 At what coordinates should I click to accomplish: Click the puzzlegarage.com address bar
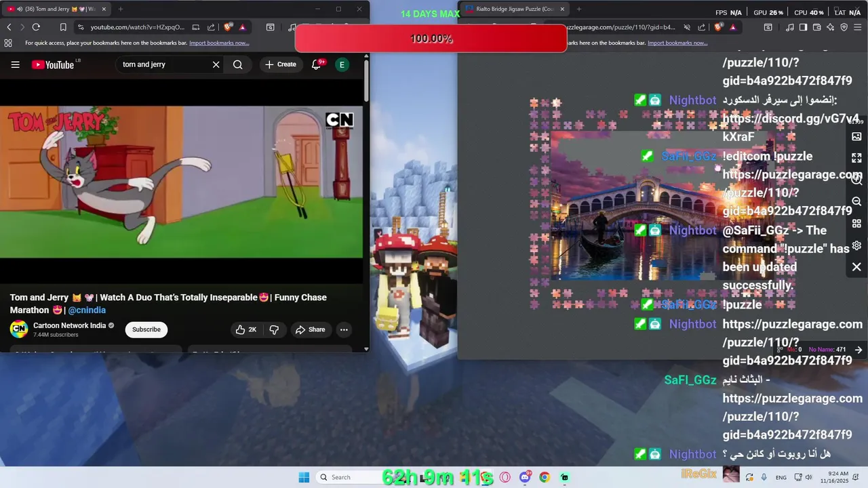[620, 27]
